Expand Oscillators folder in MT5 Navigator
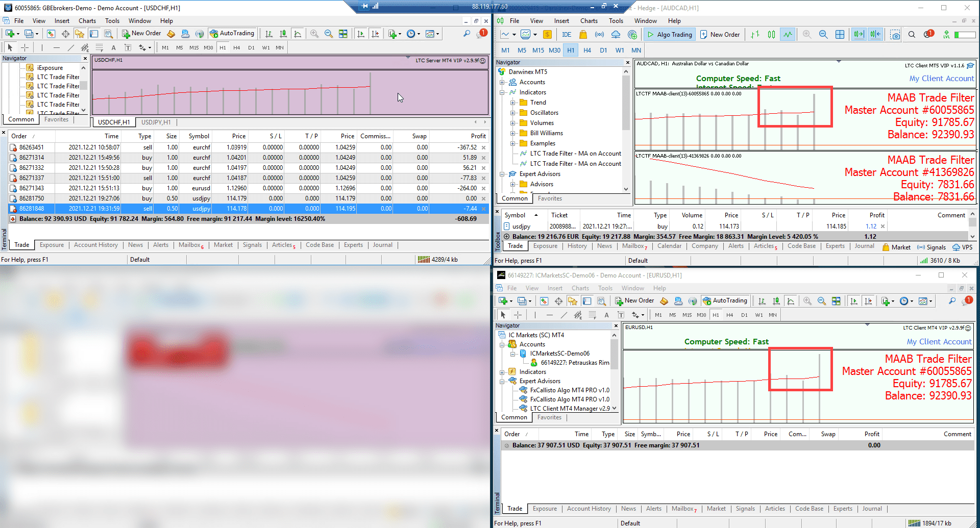The image size is (980, 528). coord(513,113)
